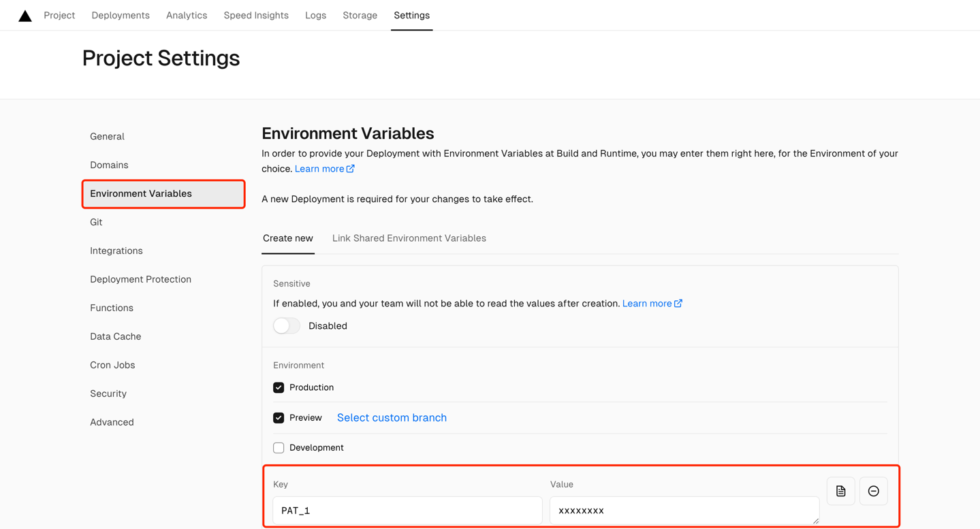Open Deployment Protection settings

140,280
